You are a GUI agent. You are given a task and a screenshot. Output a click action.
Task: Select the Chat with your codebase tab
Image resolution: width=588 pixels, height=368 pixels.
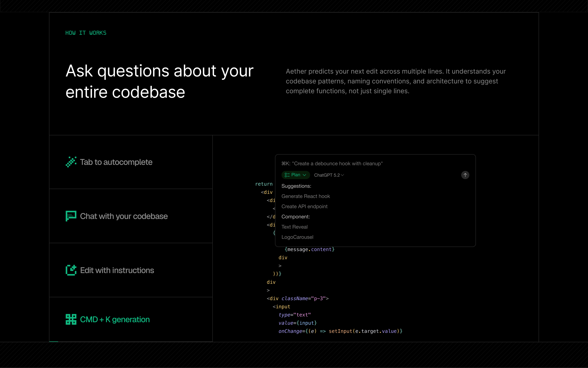pos(131,216)
